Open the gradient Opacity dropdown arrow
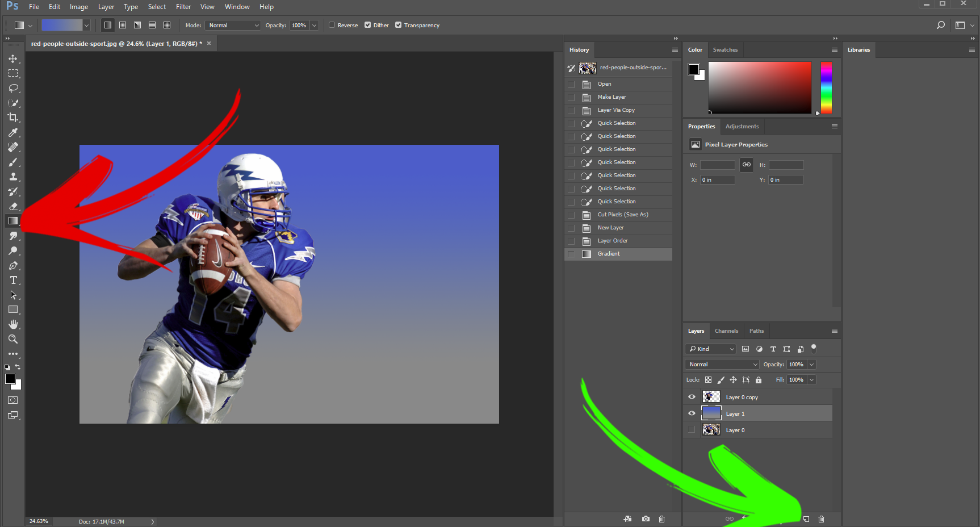This screenshot has height=527, width=980. tap(314, 26)
